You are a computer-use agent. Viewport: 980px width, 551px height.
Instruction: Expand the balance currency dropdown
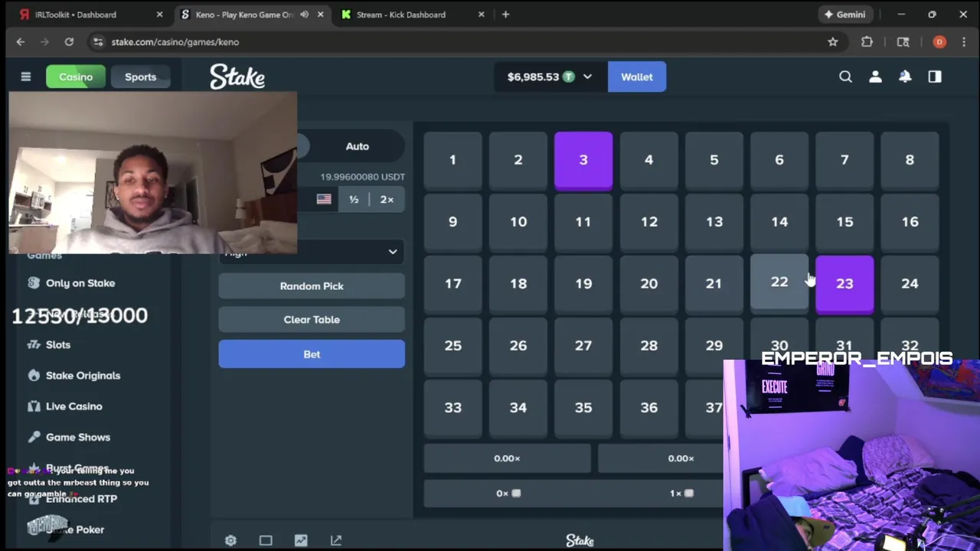[x=587, y=77]
